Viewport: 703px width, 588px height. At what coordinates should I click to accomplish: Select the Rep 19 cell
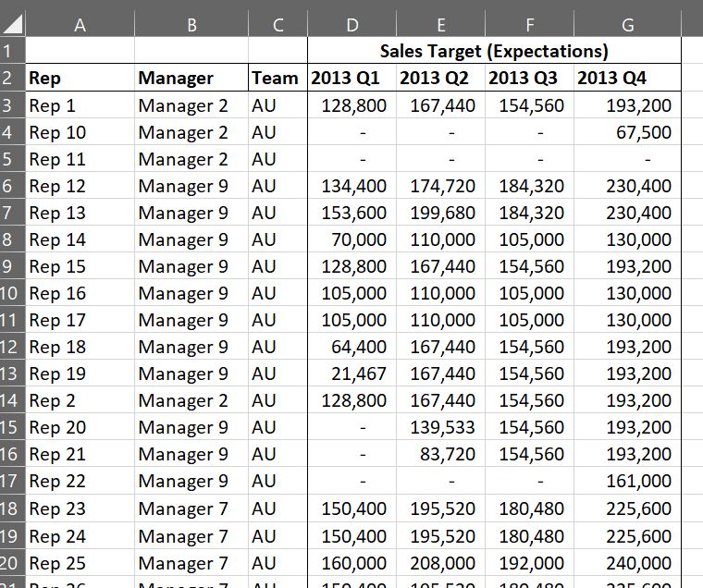pyautogui.click(x=80, y=374)
